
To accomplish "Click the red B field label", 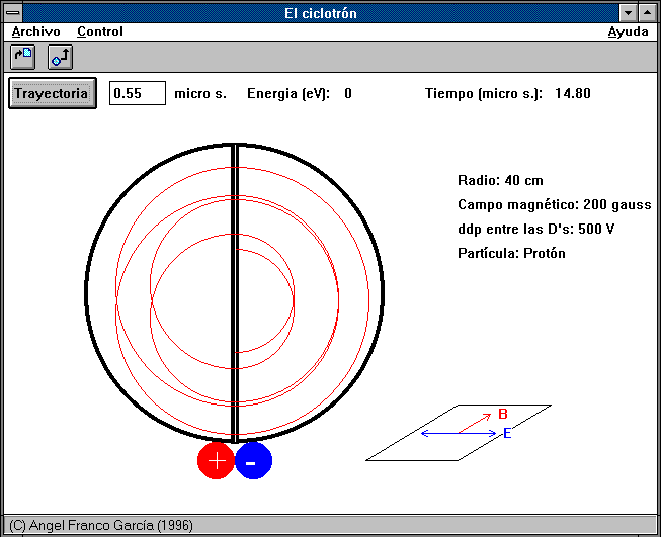I will point(502,414).
